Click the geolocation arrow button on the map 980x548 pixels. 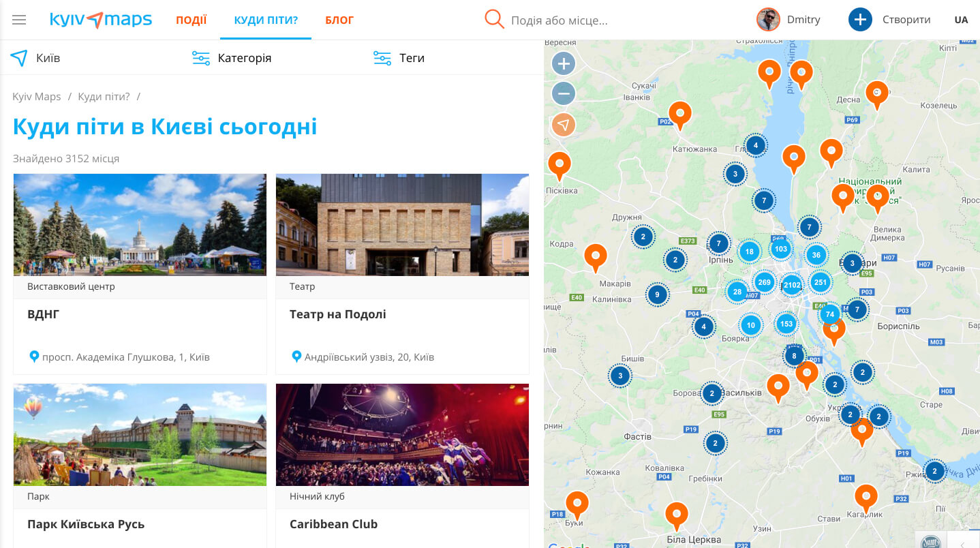(564, 124)
